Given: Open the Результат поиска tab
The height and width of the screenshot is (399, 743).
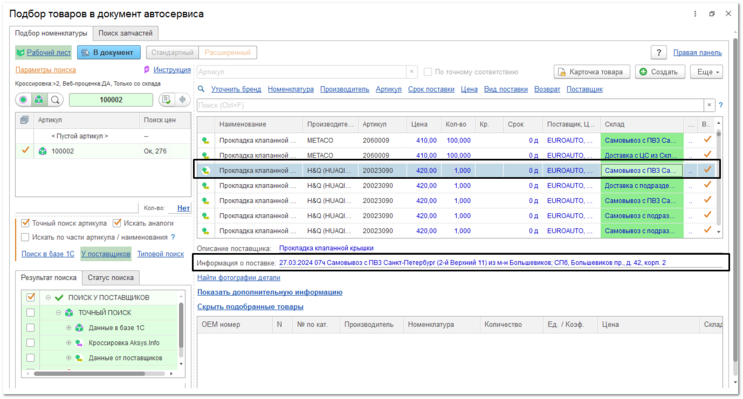Looking at the screenshot, I should click(x=48, y=278).
